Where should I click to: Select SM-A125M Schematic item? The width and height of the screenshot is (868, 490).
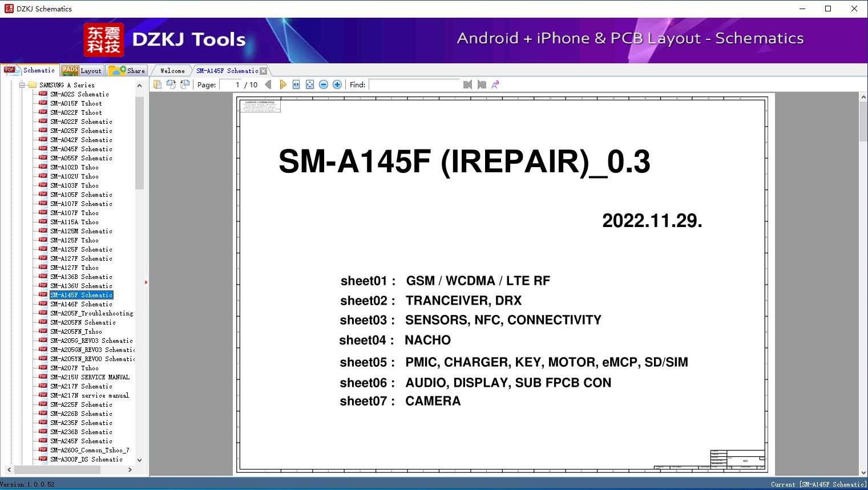[x=81, y=231]
